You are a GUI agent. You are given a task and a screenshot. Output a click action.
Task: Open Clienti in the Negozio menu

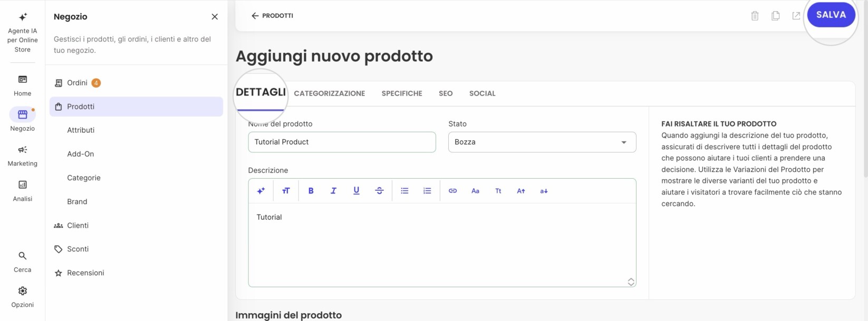[136, 225]
